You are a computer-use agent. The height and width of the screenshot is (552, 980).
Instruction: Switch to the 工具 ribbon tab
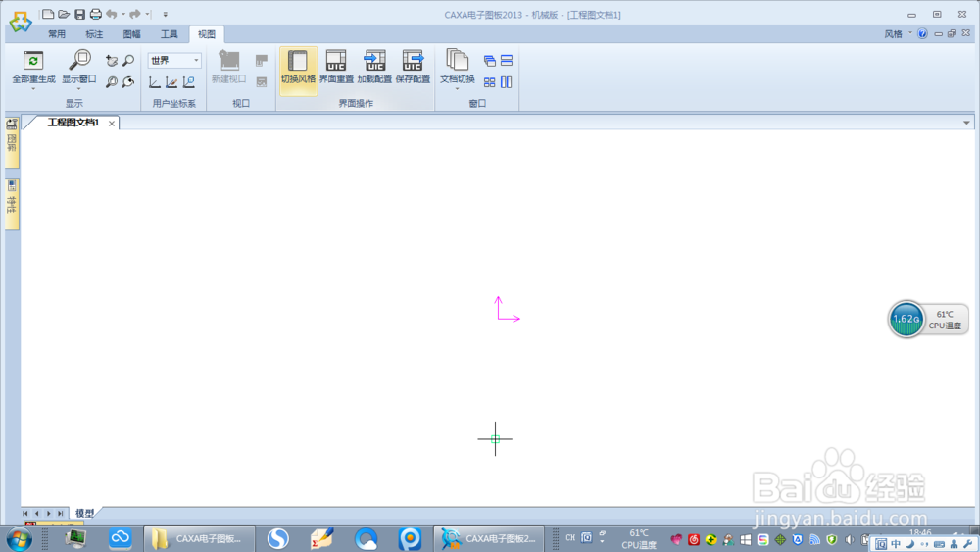170,34
